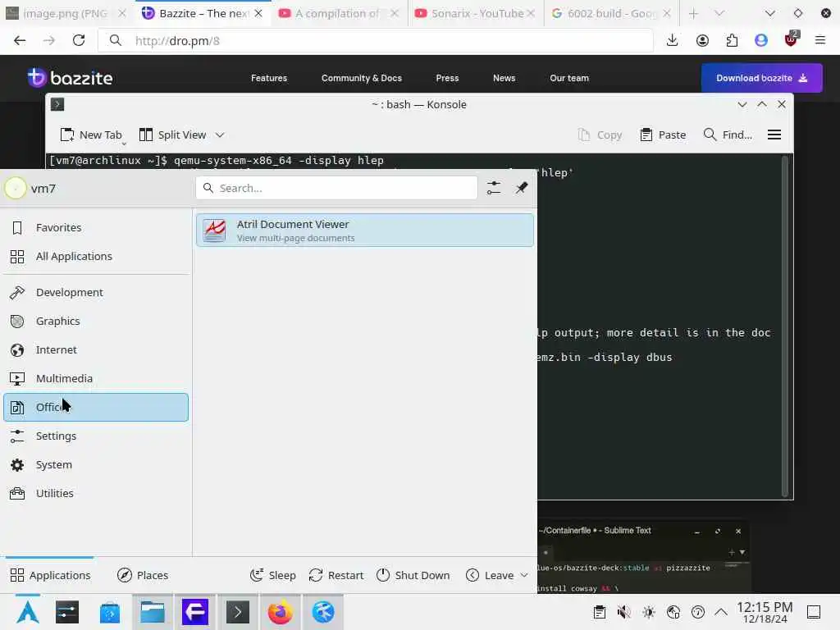Open the Multimedia category
This screenshot has width=840, height=630.
[97, 379]
